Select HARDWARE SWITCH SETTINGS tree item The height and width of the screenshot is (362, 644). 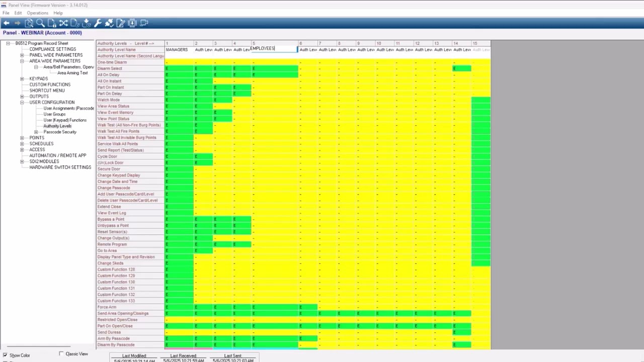(60, 167)
